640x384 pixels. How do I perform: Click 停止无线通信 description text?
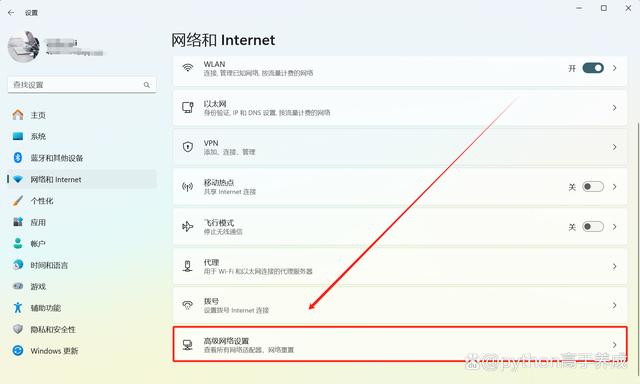[223, 232]
